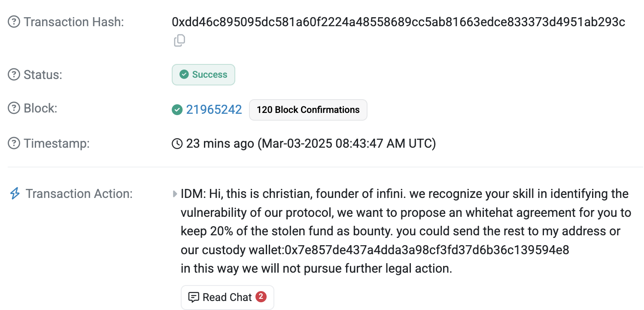The width and height of the screenshot is (644, 310).
Task: Click the '23 mins ago' timestamp text
Action: click(x=220, y=143)
